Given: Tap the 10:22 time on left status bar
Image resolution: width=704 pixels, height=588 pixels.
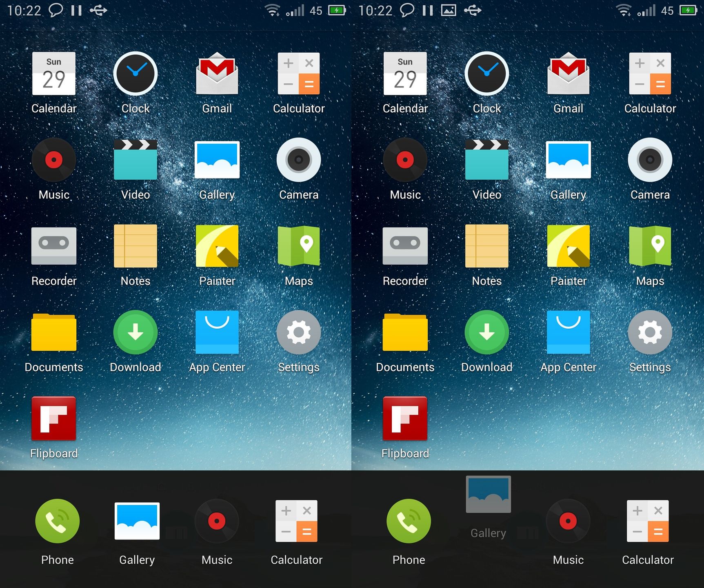Looking at the screenshot, I should (x=24, y=10).
